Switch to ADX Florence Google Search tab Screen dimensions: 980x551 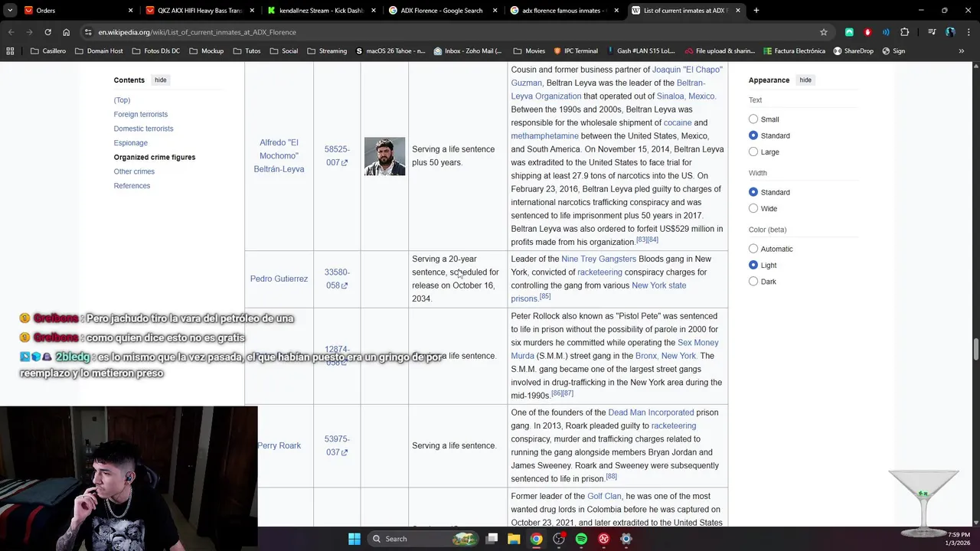coord(442,11)
